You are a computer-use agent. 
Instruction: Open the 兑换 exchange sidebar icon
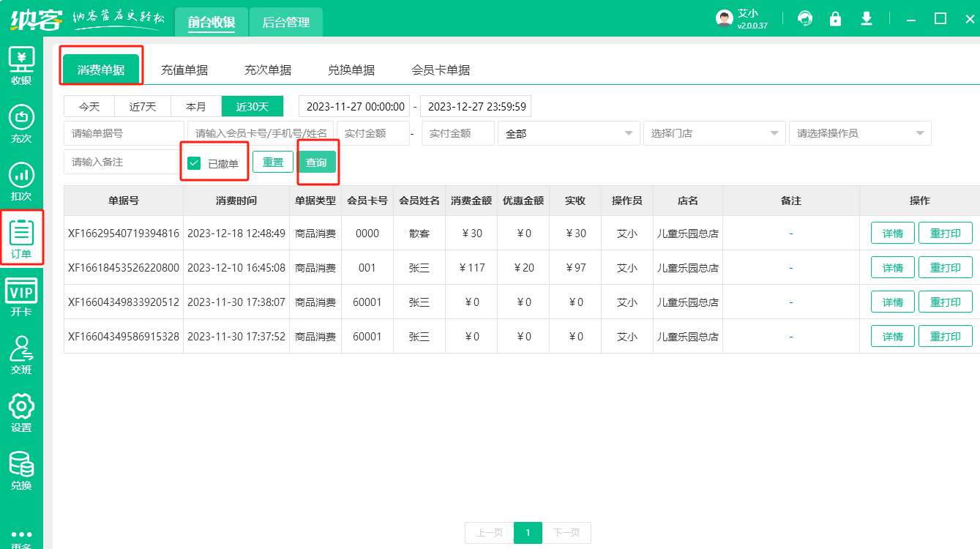click(x=21, y=464)
